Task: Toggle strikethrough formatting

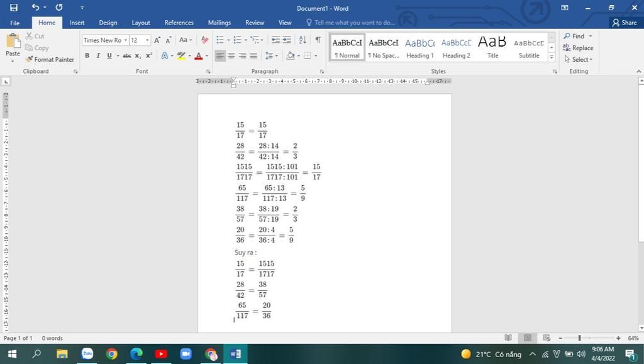Action: [127, 55]
